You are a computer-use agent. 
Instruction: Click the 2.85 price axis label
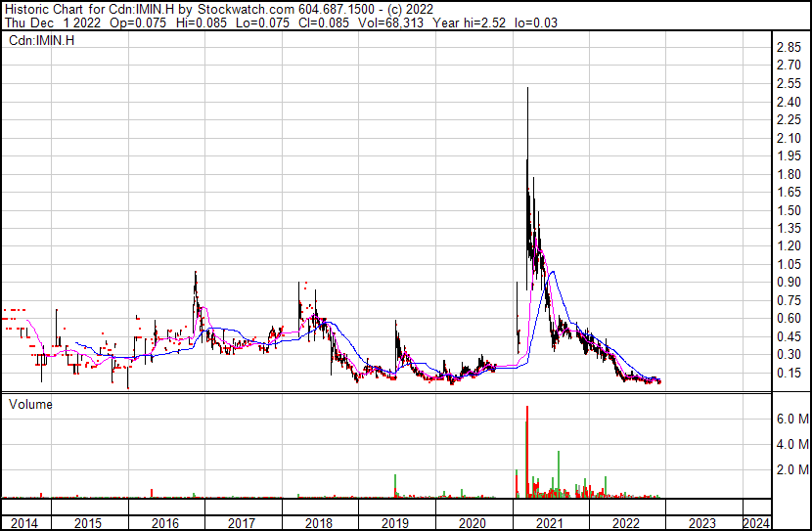789,48
